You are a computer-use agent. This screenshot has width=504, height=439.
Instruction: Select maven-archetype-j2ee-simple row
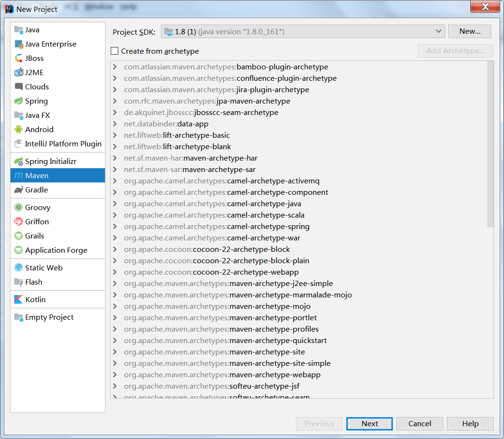(x=299, y=284)
